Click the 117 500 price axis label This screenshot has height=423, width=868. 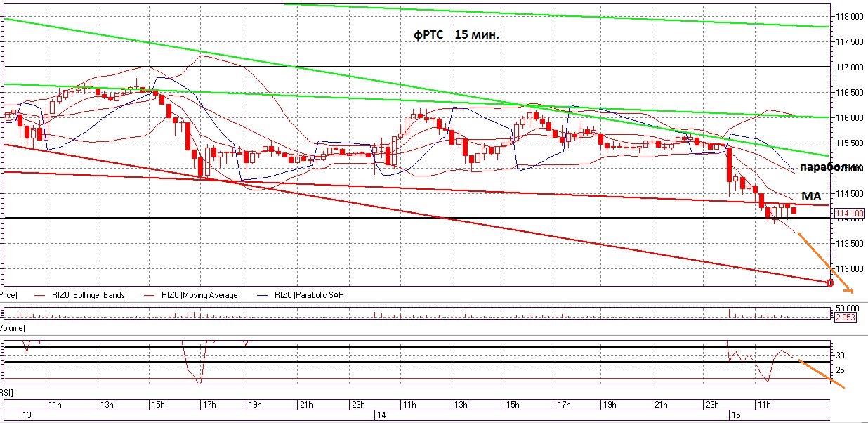point(848,41)
